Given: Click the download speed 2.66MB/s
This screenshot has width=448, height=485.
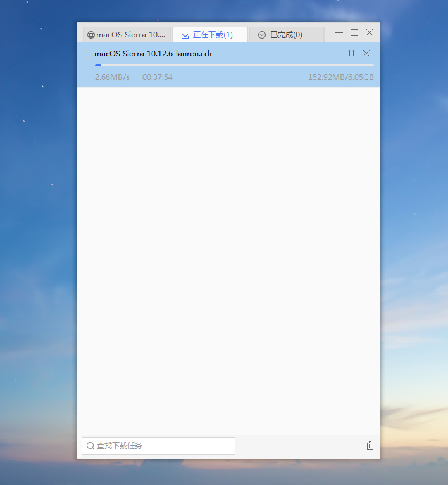Looking at the screenshot, I should (x=112, y=77).
